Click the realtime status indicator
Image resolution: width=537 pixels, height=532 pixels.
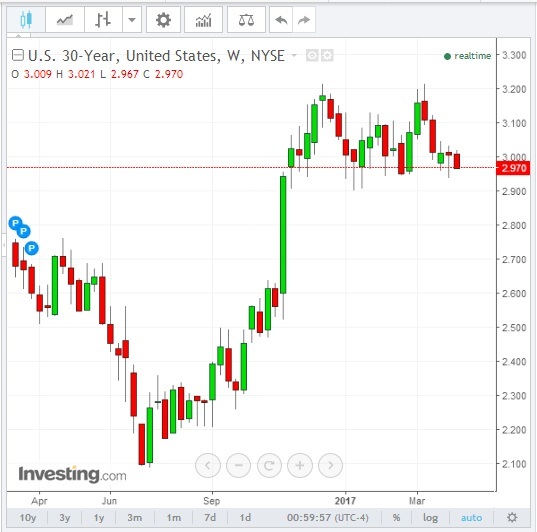(467, 56)
